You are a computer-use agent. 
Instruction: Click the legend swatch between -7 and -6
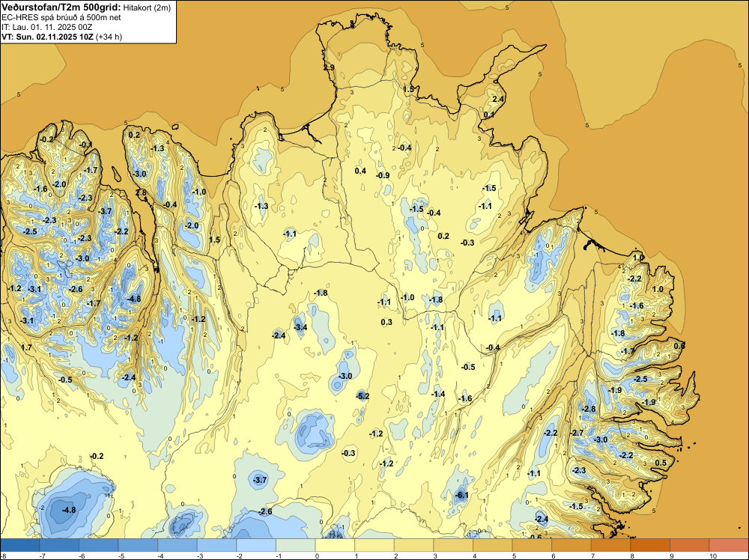click(x=59, y=545)
